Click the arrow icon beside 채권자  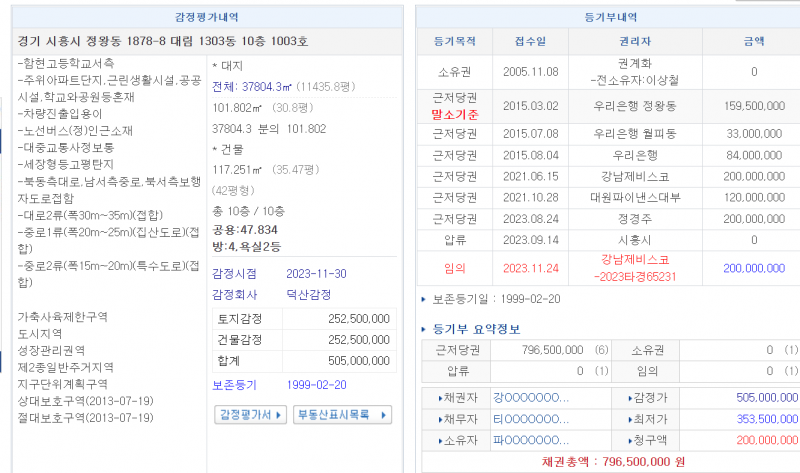pos(441,398)
